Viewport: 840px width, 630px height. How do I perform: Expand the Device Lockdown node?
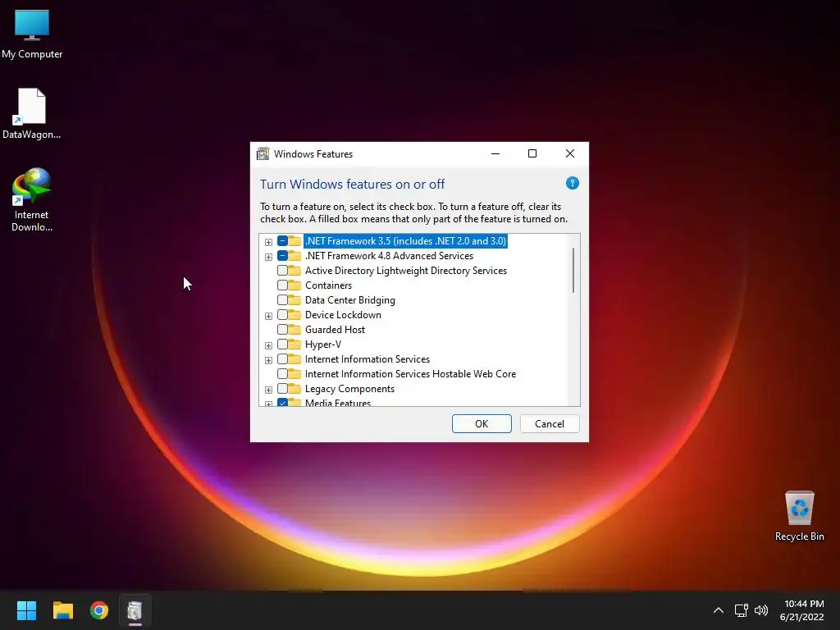pos(268,316)
